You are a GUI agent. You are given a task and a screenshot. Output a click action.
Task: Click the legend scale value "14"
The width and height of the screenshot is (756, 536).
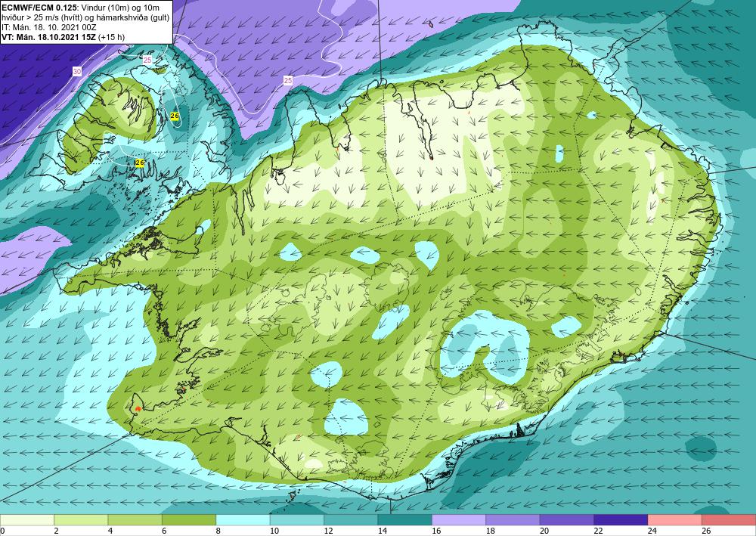click(x=383, y=531)
